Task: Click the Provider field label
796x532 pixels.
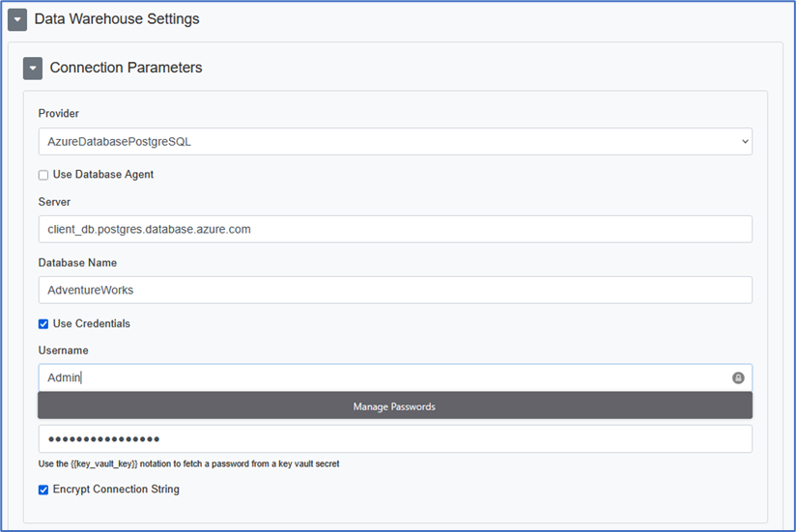Action: click(x=59, y=114)
